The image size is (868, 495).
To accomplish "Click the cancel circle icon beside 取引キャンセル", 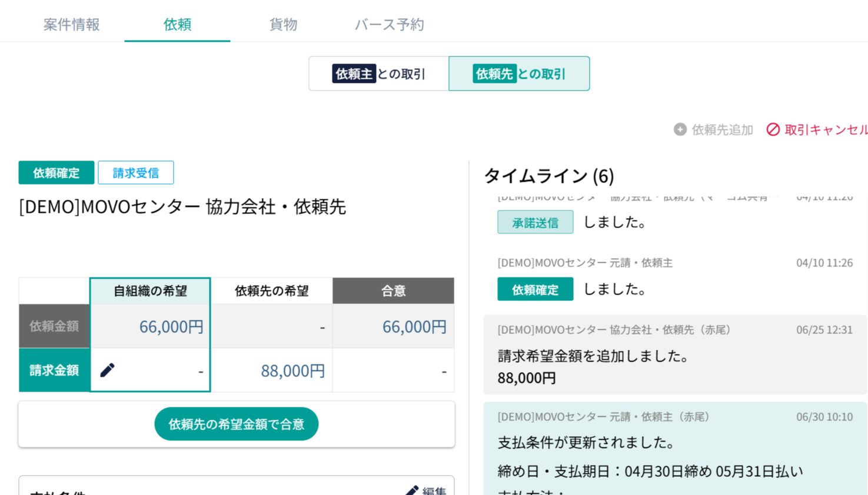I will [x=773, y=129].
